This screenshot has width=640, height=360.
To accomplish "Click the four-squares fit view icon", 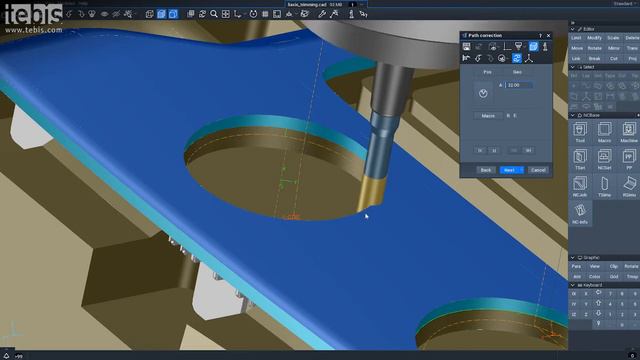I will point(226,14).
